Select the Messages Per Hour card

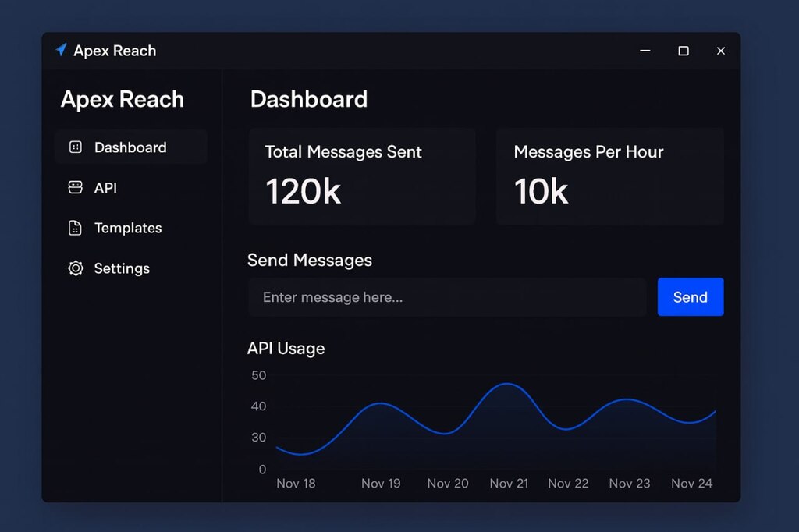(610, 177)
